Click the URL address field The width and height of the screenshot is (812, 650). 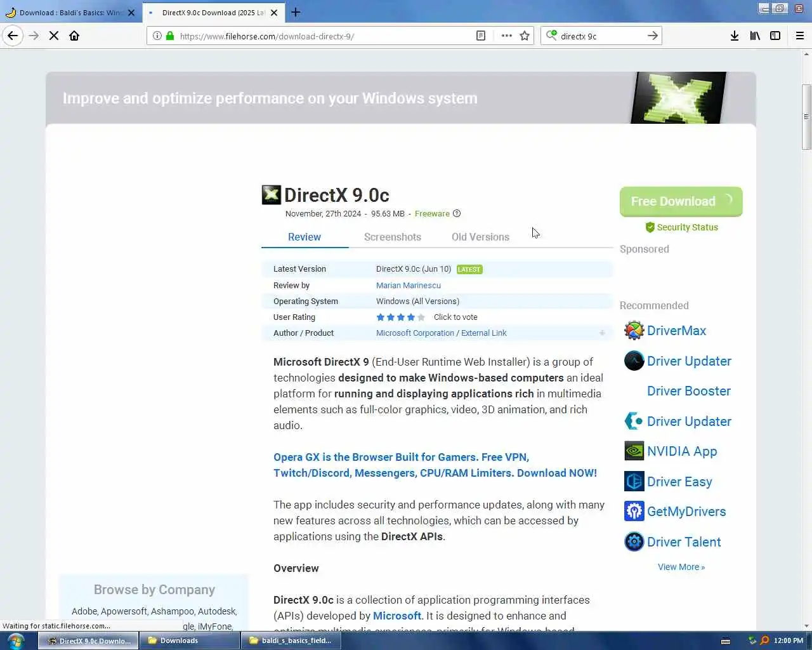tap(324, 36)
